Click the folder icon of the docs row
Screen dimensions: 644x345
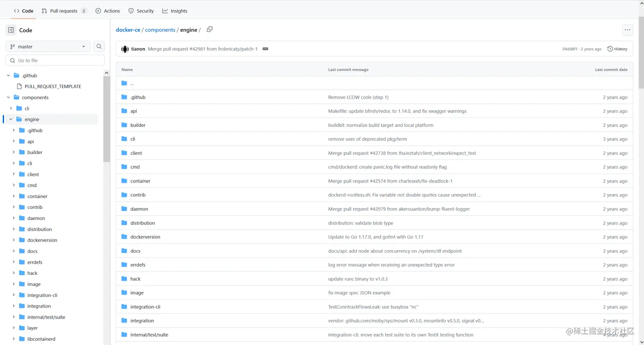coord(124,251)
